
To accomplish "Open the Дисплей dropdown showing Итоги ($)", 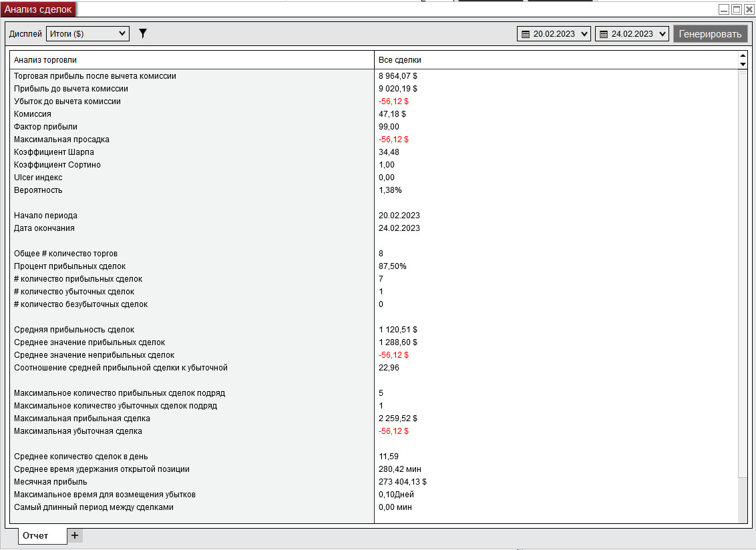I will tap(87, 33).
